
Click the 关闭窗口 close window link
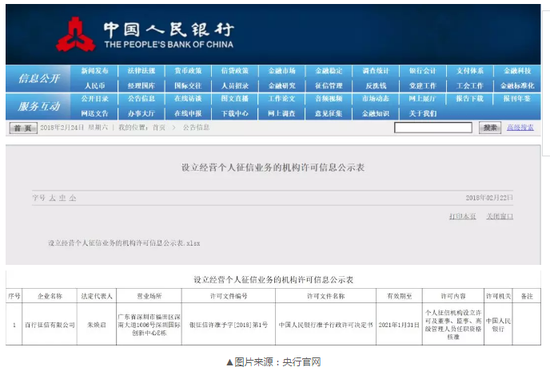(499, 216)
